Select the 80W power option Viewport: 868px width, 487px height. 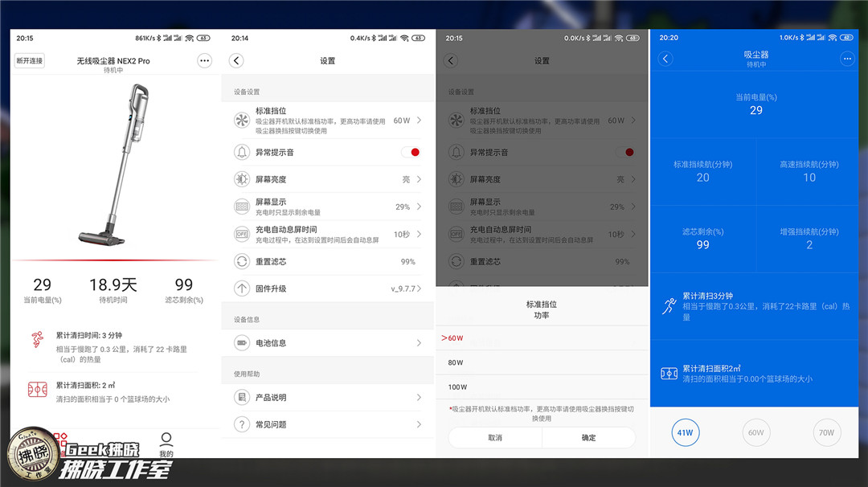pos(542,362)
